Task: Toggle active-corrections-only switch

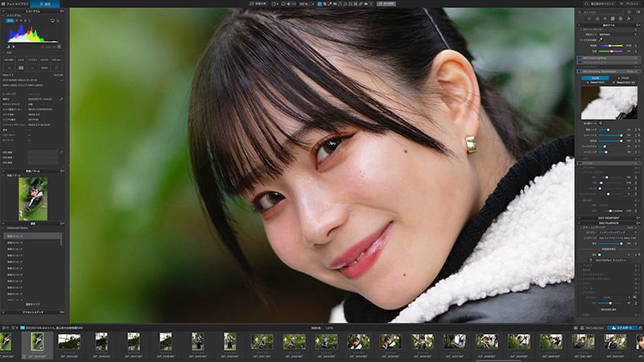Action: click(x=638, y=12)
